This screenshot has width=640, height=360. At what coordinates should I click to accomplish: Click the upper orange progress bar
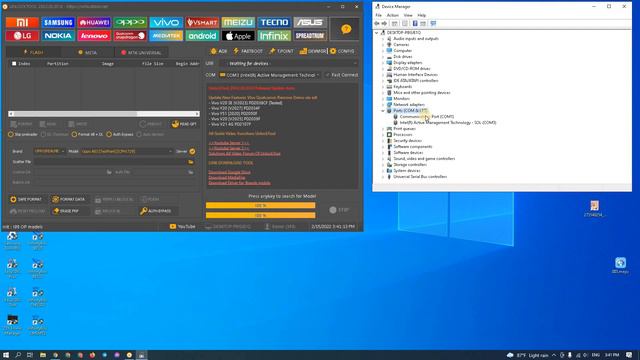[x=260, y=205]
